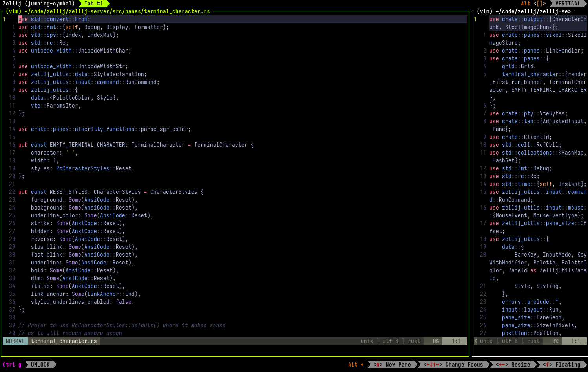Viewport: 588px width, 372px height.
Task: Click the Ctrl g keybinding hint
Action: [12, 365]
